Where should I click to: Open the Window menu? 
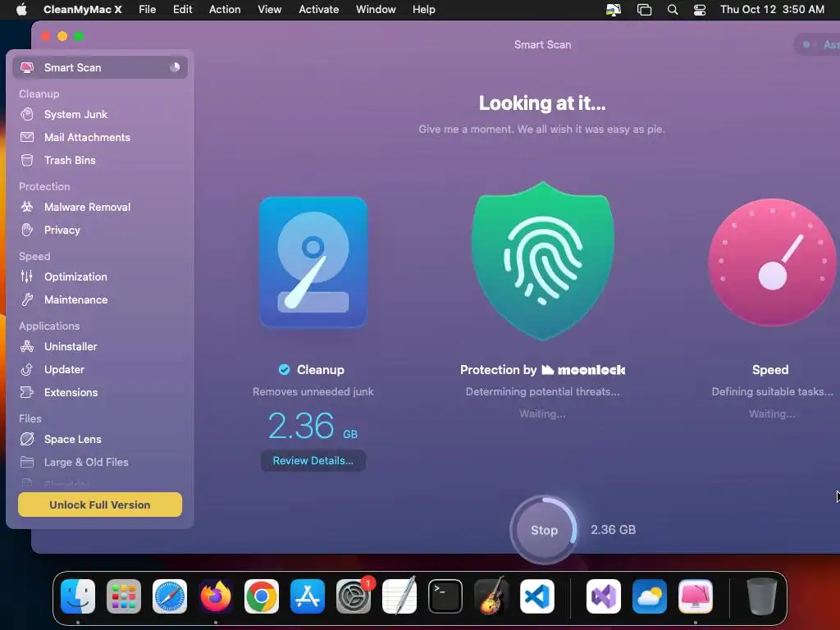(376, 10)
